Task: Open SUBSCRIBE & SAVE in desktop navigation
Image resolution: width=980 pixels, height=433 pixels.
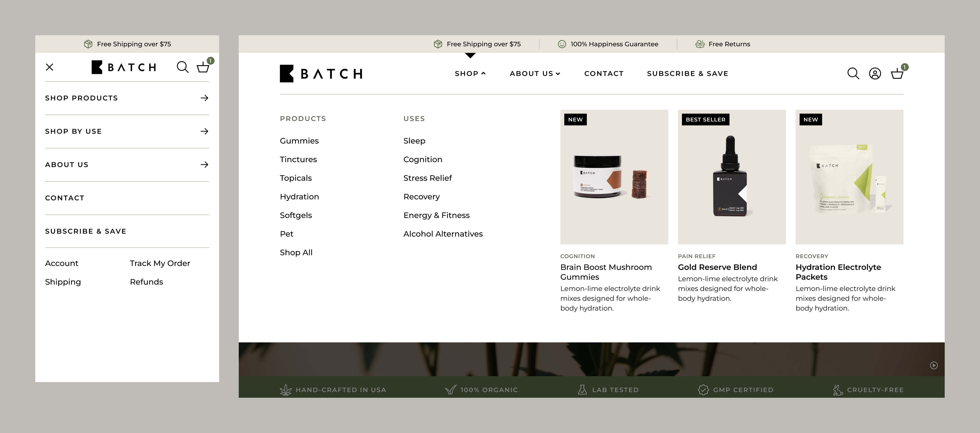Action: point(687,73)
